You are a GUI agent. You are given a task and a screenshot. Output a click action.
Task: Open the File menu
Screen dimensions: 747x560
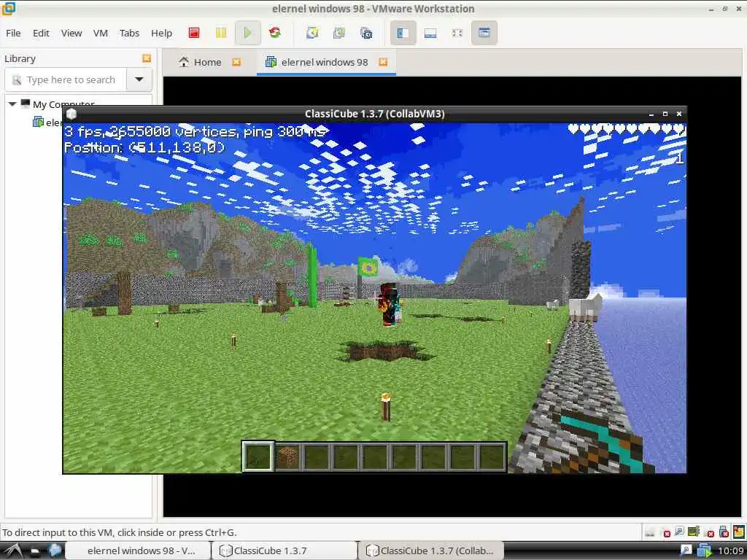(13, 33)
